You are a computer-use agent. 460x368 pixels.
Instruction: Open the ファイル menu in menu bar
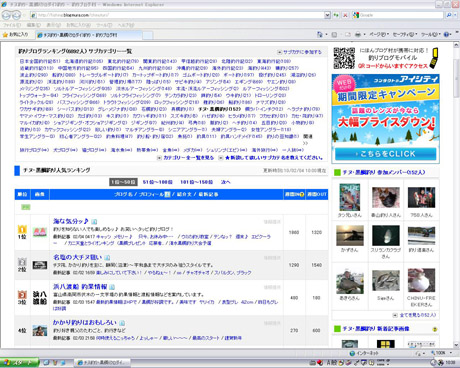point(12,25)
